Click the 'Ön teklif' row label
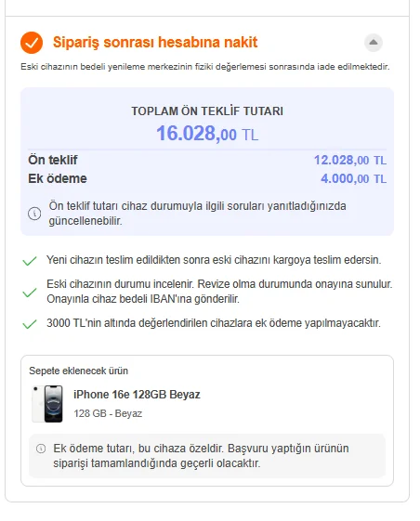This screenshot has width=420, height=521. (53, 160)
